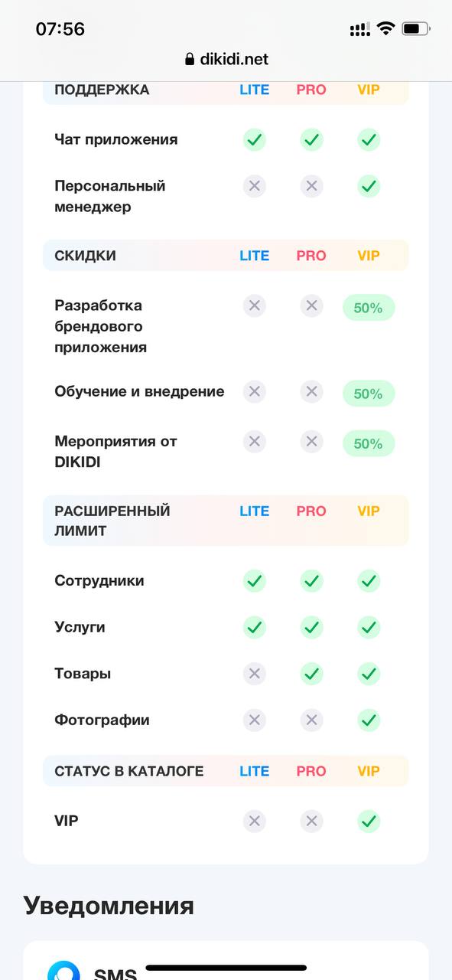Click the SMS notification icon
The width and height of the screenshot is (452, 980).
point(63,970)
